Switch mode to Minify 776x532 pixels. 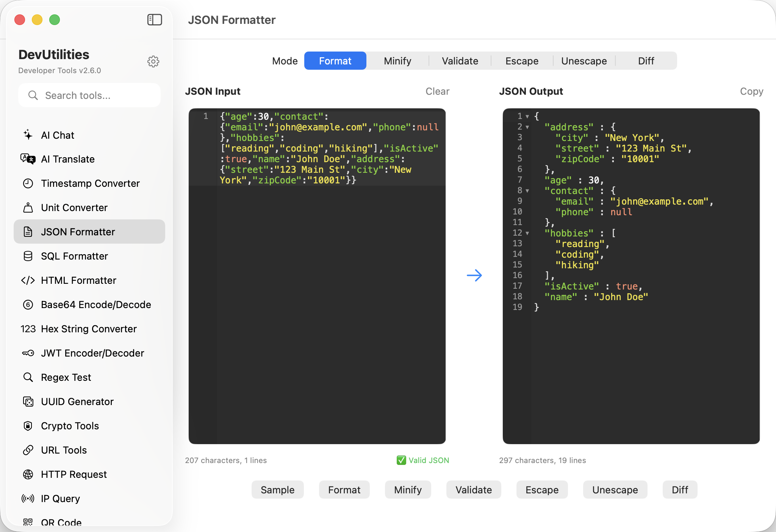point(397,61)
